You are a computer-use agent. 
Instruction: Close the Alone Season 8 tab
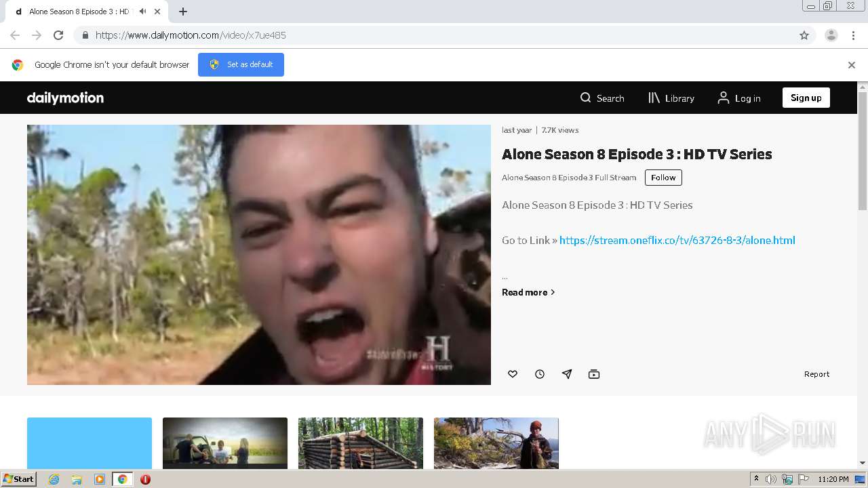click(157, 12)
